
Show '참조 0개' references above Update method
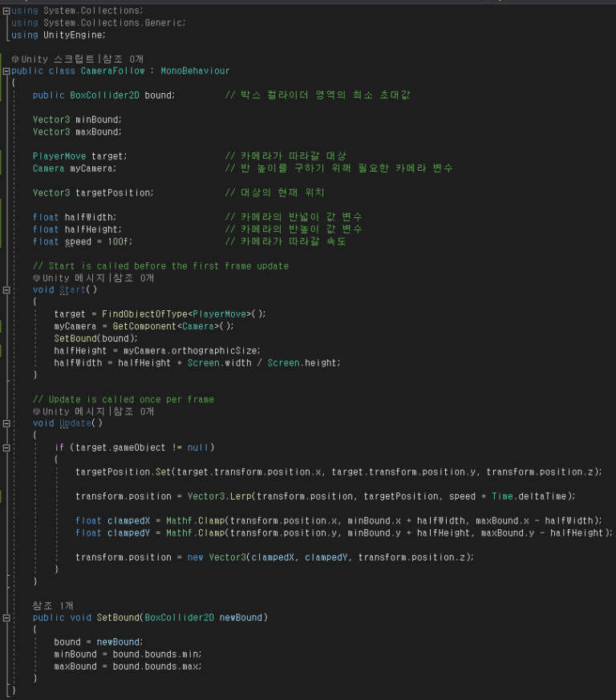[x=134, y=411]
